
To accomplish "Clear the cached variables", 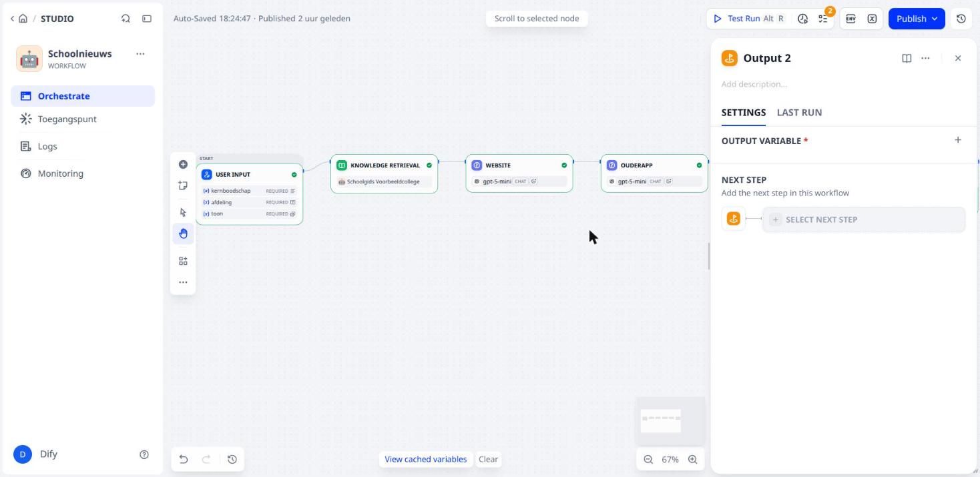I will tap(488, 459).
